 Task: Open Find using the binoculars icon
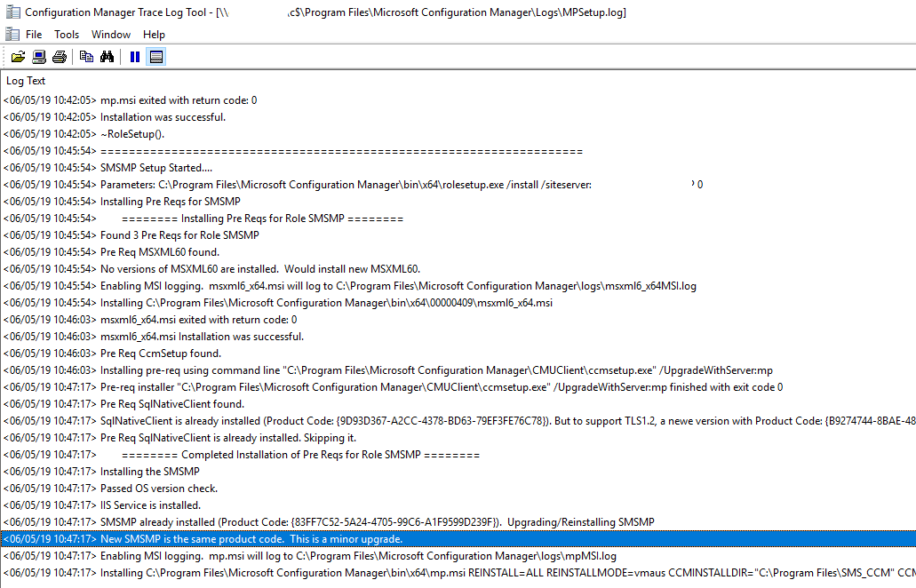[107, 57]
